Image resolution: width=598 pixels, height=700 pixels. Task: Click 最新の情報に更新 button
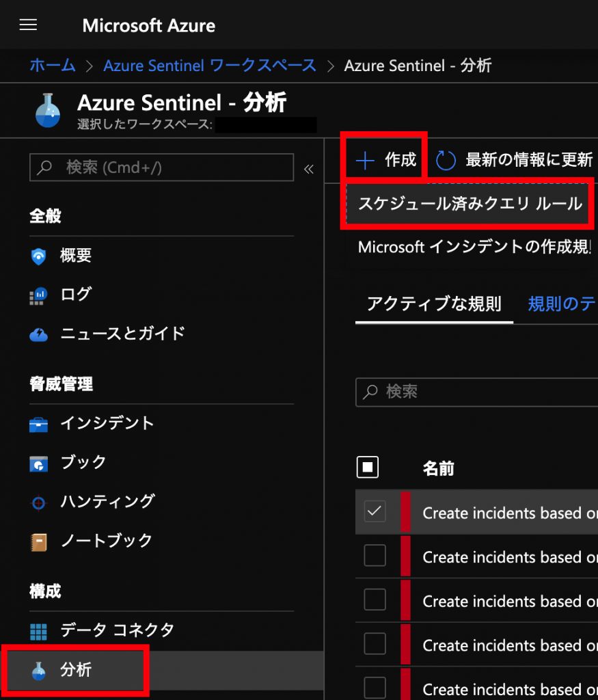(x=515, y=160)
